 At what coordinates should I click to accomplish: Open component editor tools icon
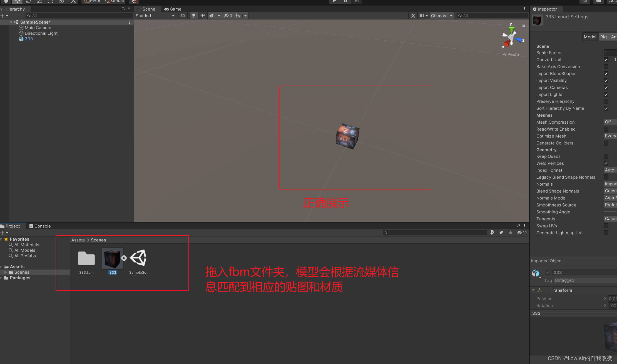coord(413,16)
